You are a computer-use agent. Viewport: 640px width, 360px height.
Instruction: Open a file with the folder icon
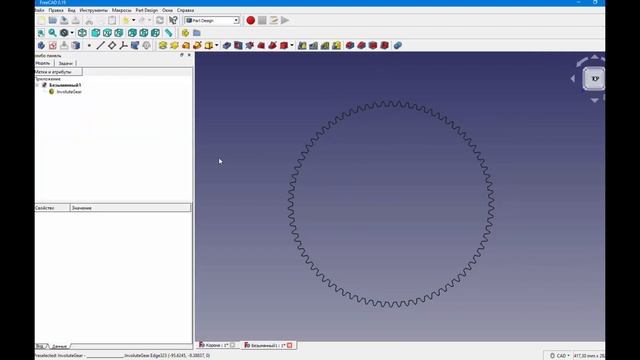[53, 20]
